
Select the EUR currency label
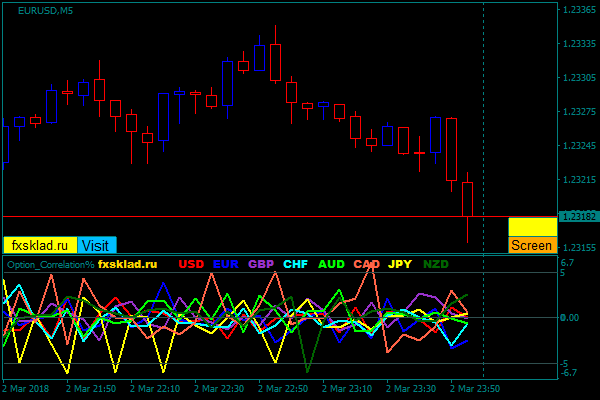tap(225, 264)
